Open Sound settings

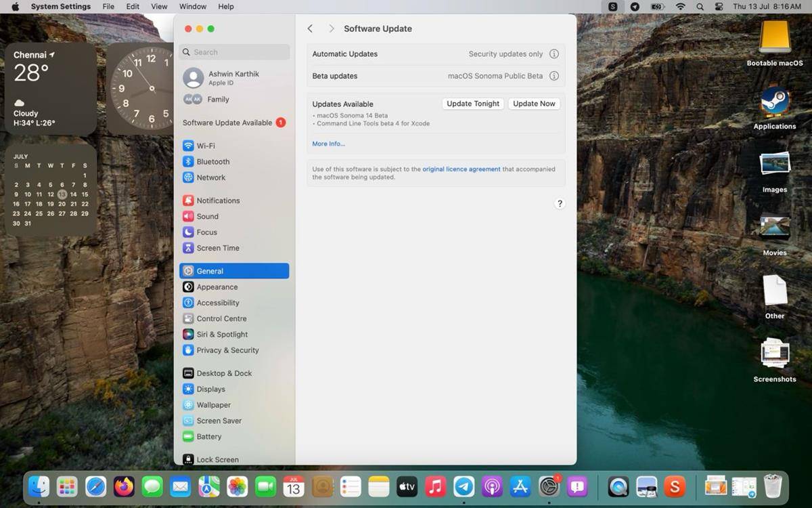tap(207, 216)
